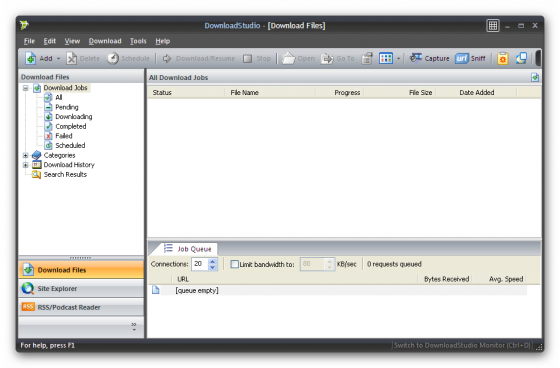Select the Job Queue tab
This screenshot has width=560, height=368.
(188, 249)
